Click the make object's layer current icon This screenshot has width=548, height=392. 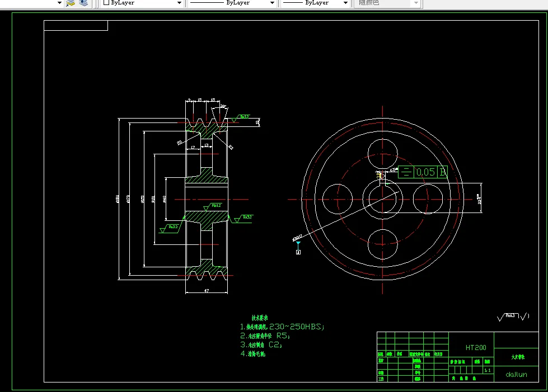tap(71, 3)
